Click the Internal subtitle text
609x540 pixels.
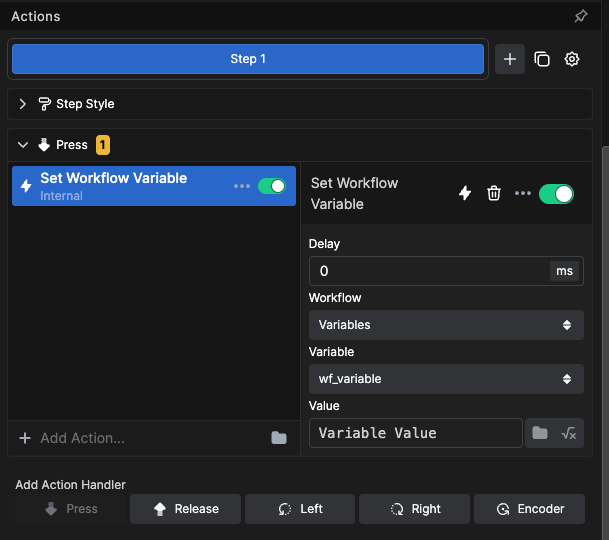(x=61, y=196)
